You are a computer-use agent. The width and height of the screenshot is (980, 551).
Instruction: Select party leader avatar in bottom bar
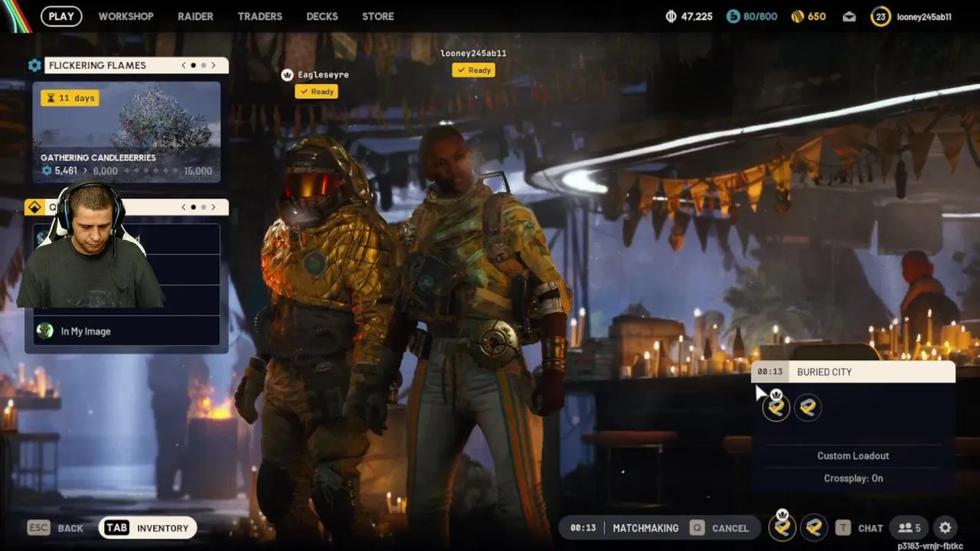coord(782,527)
